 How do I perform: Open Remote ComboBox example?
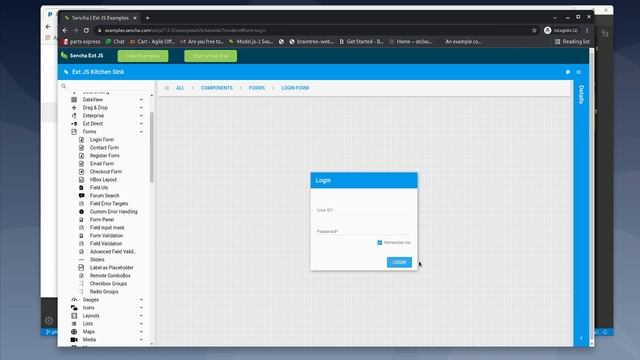[110, 276]
